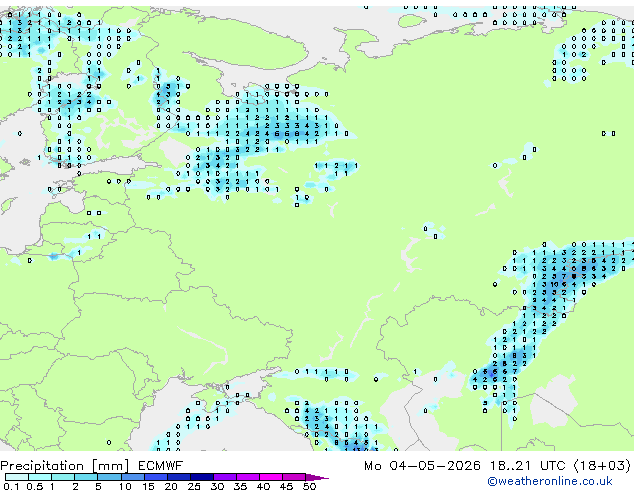This screenshot has height=490, width=634.
Task: Click the 'Precipitation [mm]' title text
Action: [x=65, y=466]
